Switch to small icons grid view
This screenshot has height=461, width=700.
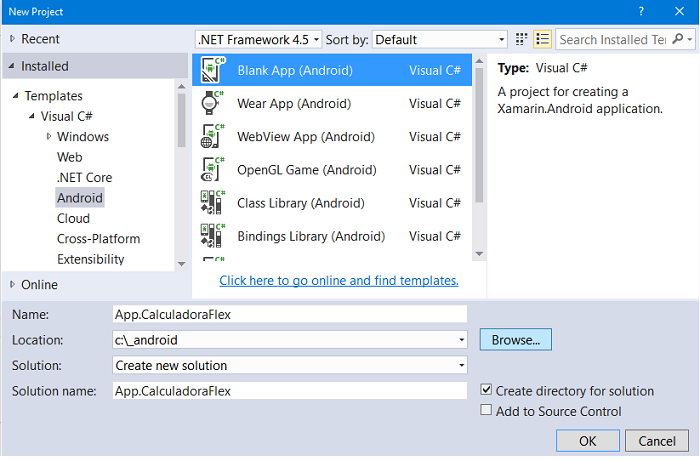[521, 39]
